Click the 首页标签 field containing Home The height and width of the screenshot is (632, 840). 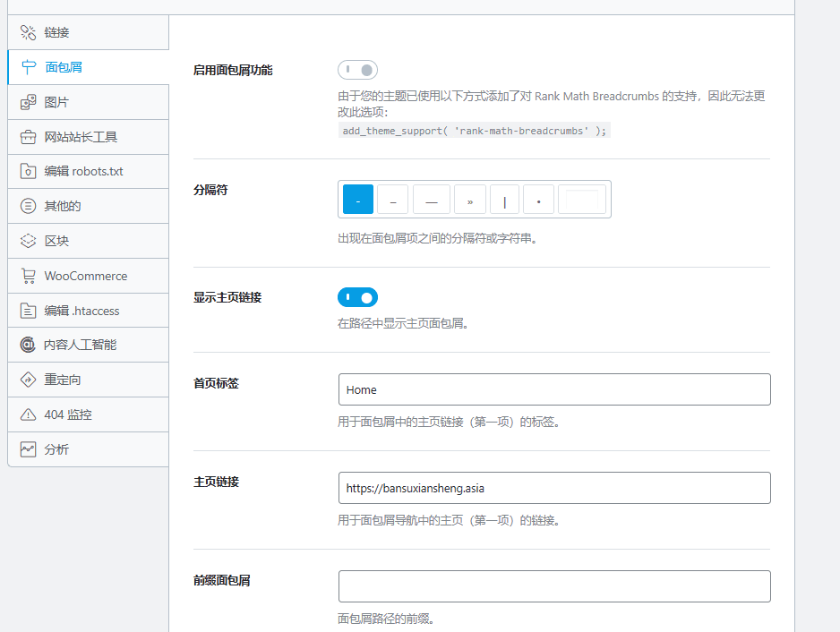point(554,389)
